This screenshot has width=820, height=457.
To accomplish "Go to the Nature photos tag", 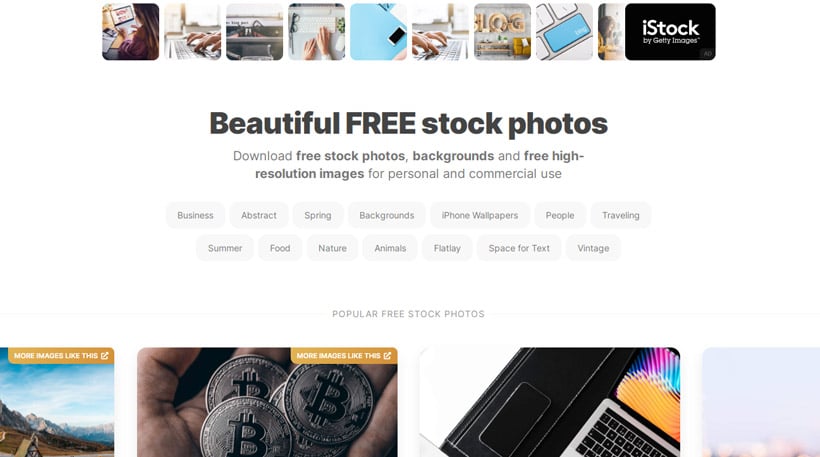I will pyautogui.click(x=333, y=248).
